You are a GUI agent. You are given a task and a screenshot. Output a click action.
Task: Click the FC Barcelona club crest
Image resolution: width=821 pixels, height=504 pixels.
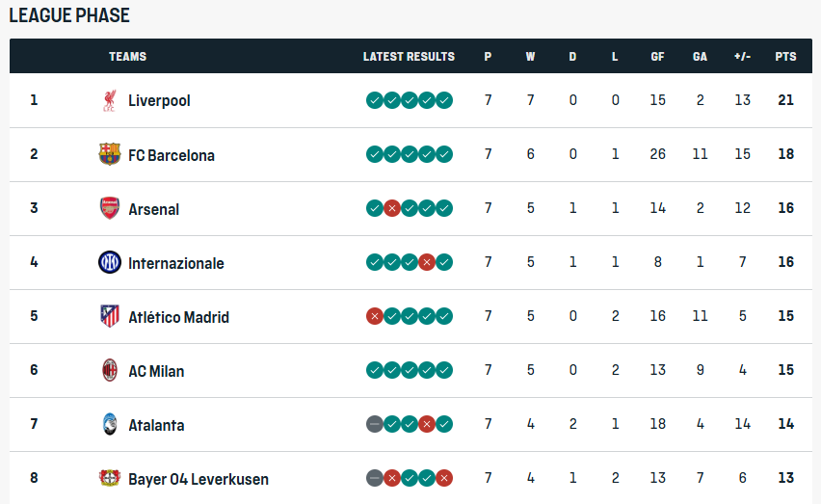110,154
